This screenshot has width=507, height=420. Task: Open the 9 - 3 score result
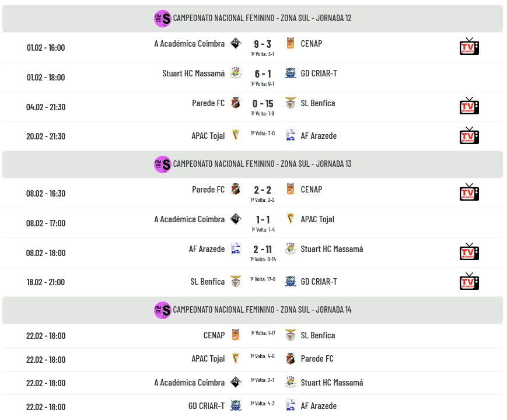263,44
